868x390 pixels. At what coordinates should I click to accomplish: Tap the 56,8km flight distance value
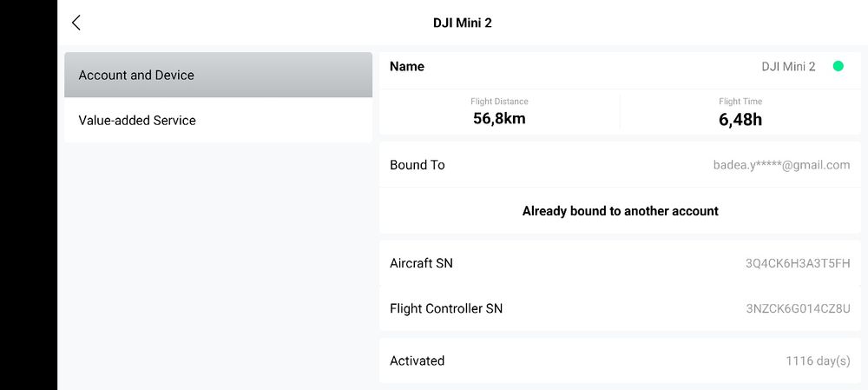click(x=499, y=119)
